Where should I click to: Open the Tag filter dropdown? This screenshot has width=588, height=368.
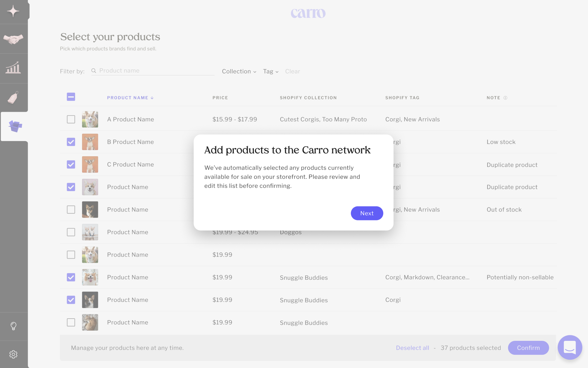pyautogui.click(x=271, y=71)
